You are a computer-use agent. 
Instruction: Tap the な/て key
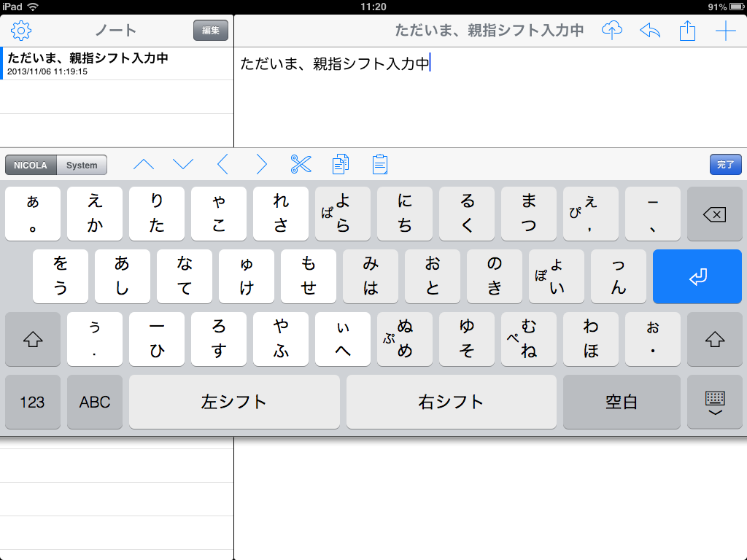click(185, 276)
